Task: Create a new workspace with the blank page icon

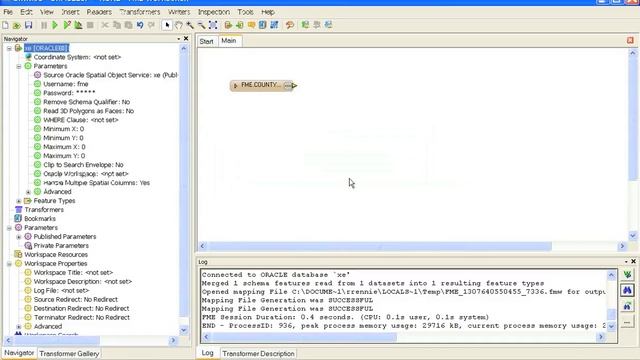Action: coord(5,25)
